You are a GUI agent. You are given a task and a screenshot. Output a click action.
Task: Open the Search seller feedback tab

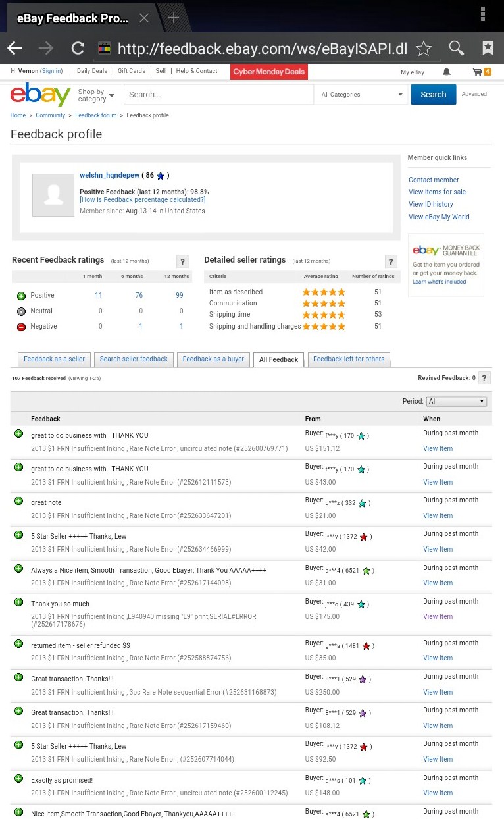(x=134, y=359)
